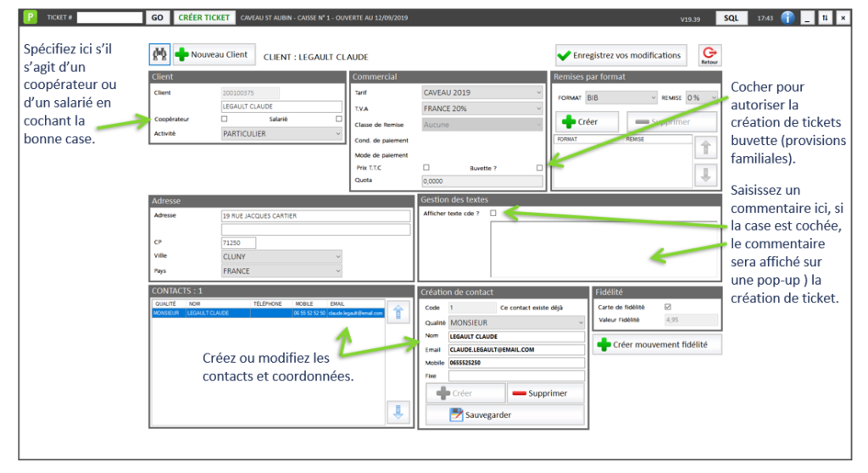Click the Sauvegarder contact button
Image resolution: width=868 pixels, height=473 pixels.
click(504, 415)
